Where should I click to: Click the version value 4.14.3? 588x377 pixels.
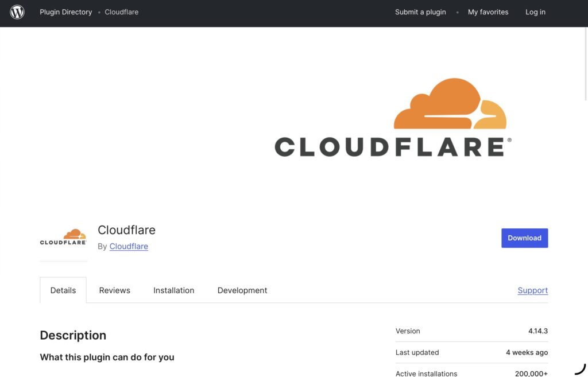coord(537,331)
